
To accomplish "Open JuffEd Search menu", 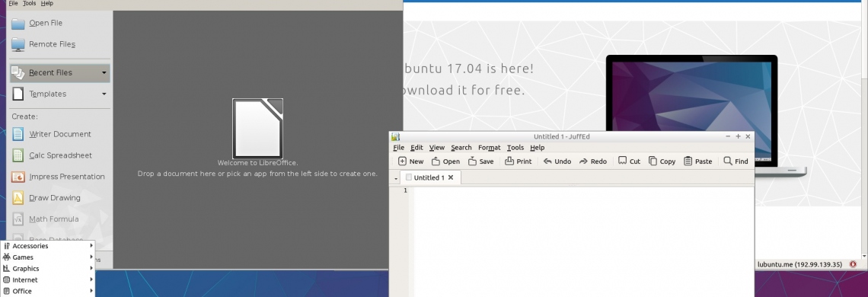I will pyautogui.click(x=461, y=148).
